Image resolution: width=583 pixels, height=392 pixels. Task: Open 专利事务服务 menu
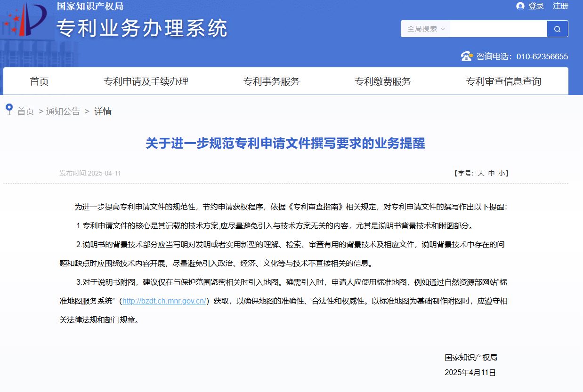[x=271, y=81]
